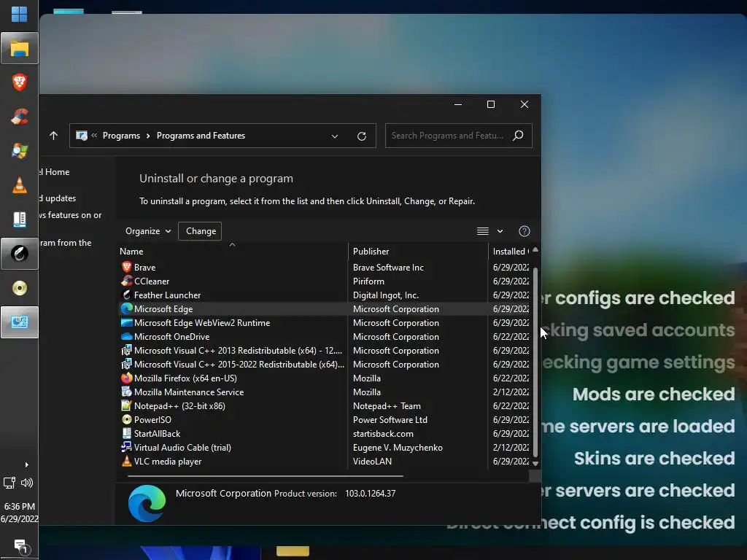
Task: Select the Brave program row
Action: [x=324, y=267]
